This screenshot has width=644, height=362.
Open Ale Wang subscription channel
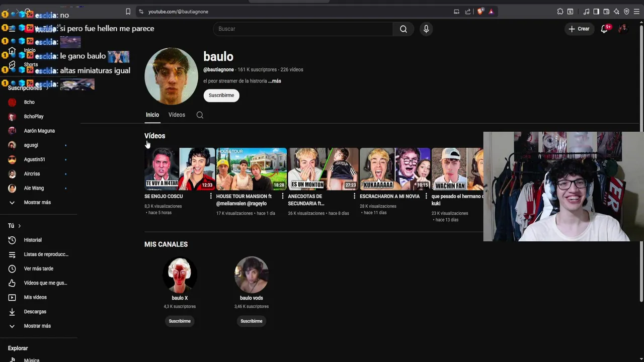click(x=38, y=188)
